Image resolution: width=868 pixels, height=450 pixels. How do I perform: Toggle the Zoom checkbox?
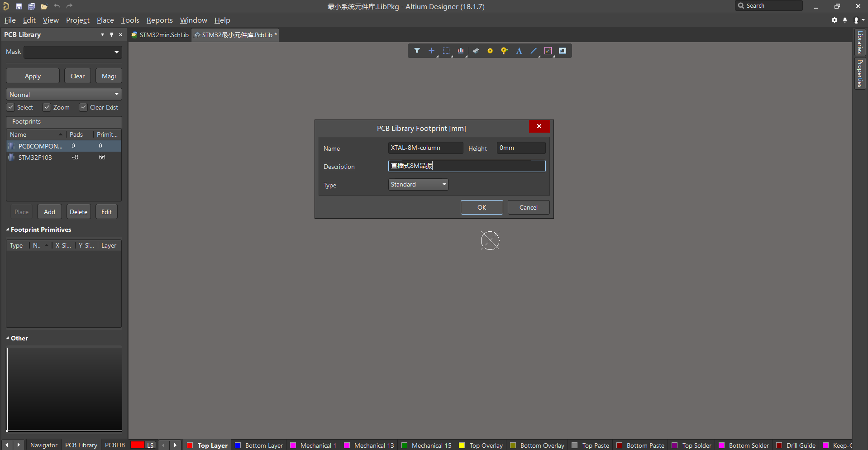[x=47, y=107]
